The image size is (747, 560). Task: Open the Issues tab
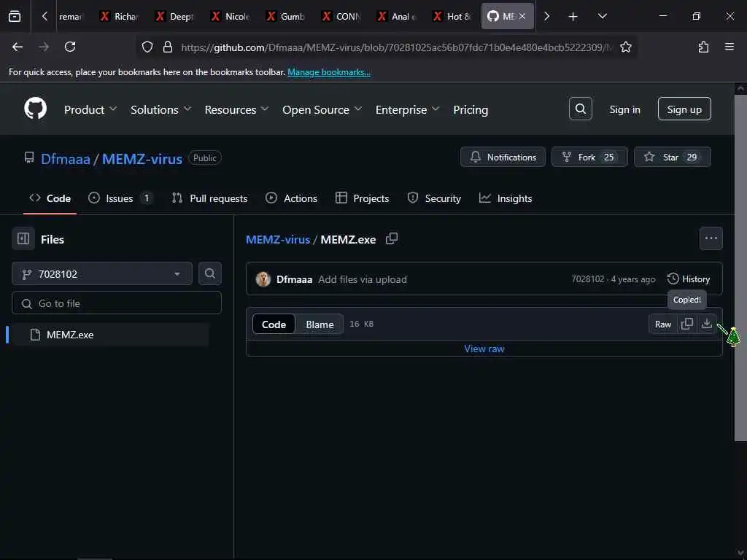(120, 198)
